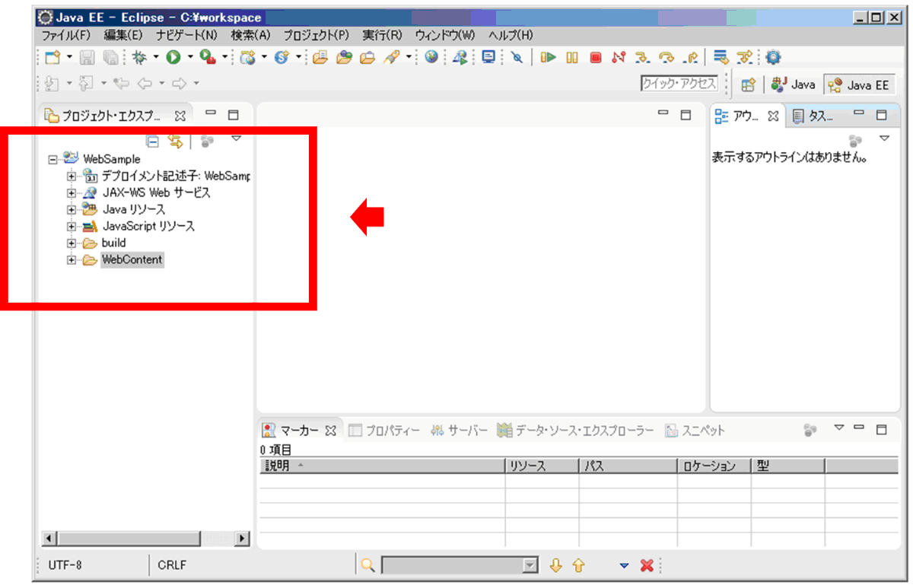The width and height of the screenshot is (913, 588).
Task: Switch to the データ・ソース・エクスプローラー tab
Action: tap(574, 431)
